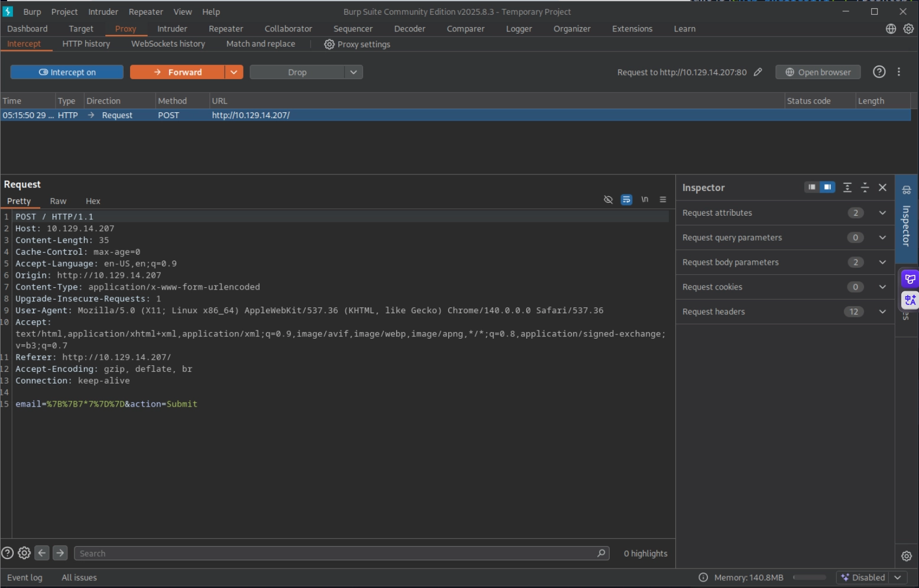The width and height of the screenshot is (919, 588).
Task: Open the request editor hamburger menu
Action: pos(663,200)
